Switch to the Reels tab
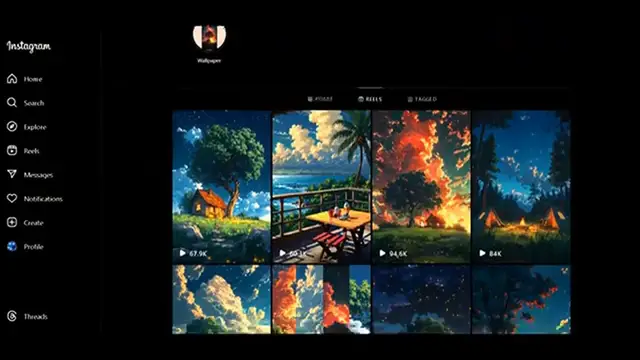Viewport: 640px width, 360px height. tap(370, 99)
